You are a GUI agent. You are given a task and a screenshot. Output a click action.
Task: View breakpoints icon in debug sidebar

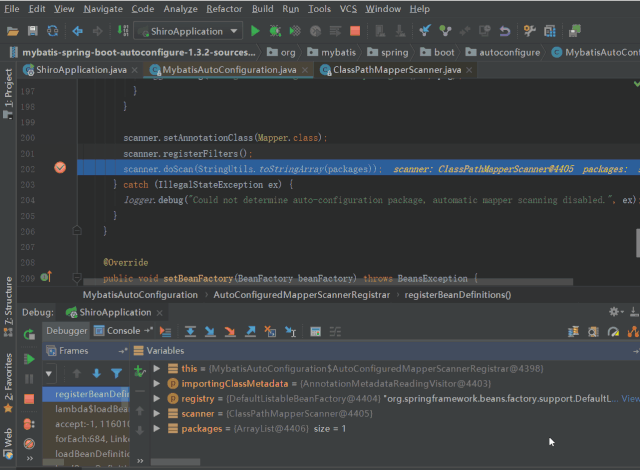tap(29, 424)
